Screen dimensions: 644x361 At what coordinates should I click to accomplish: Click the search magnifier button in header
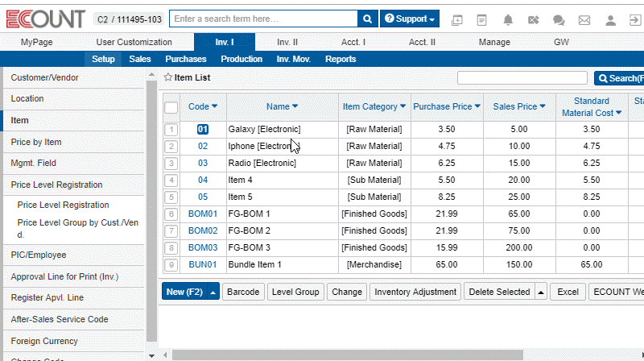368,19
